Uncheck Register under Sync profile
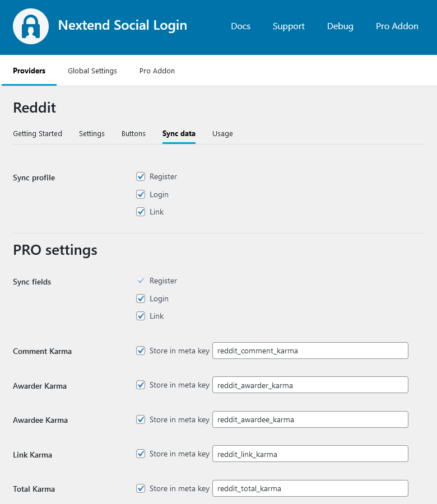Viewport: 437px width, 504px height. click(x=141, y=177)
